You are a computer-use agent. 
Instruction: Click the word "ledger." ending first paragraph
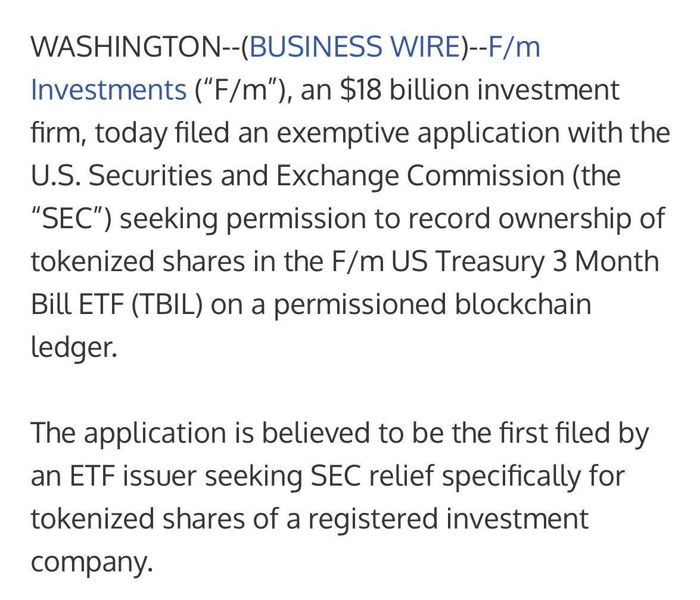(x=73, y=347)
